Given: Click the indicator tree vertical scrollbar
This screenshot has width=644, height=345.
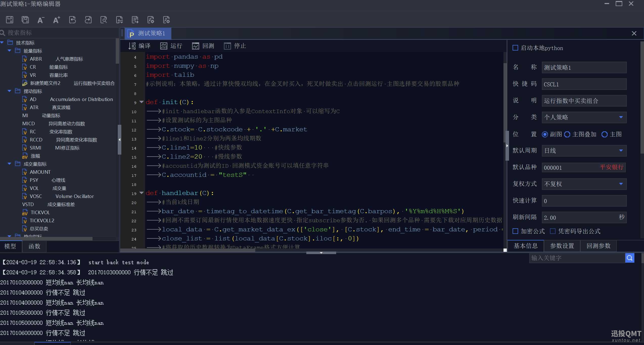Looking at the screenshot, I should pyautogui.click(x=117, y=51).
